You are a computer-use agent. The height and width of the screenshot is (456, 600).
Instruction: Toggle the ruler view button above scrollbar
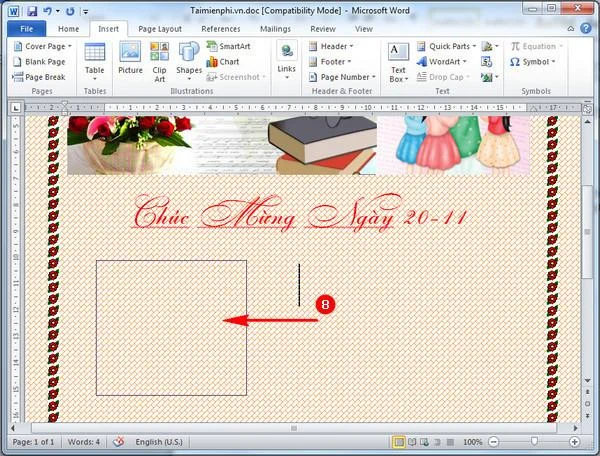tap(587, 109)
